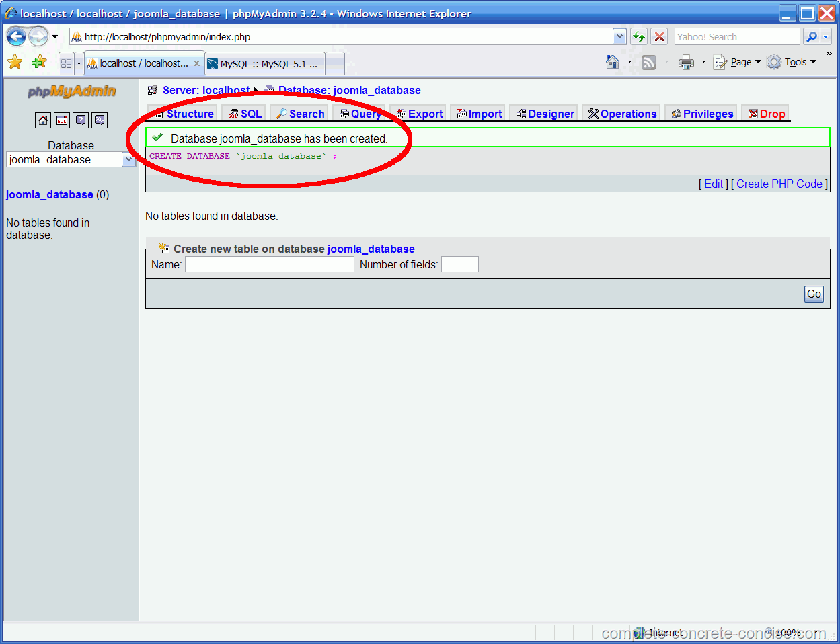840x644 pixels.
Task: Expand the Print options dropdown arrow
Action: point(703,62)
